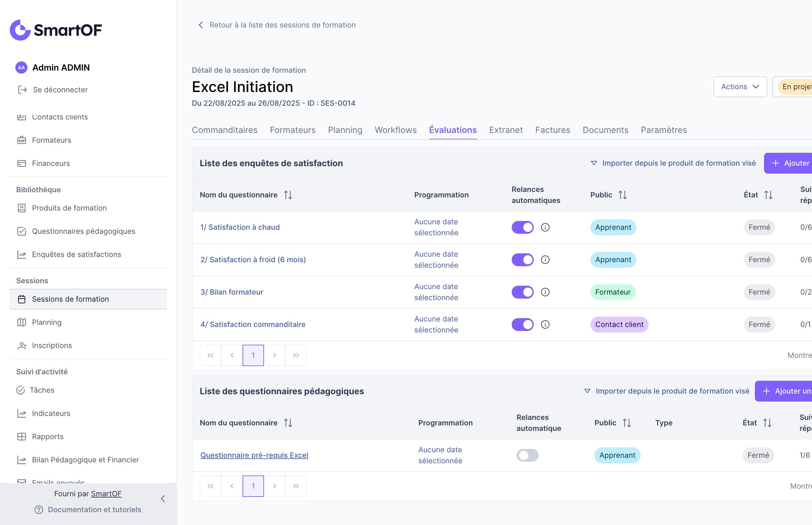The width and height of the screenshot is (812, 525).
Task: Open the Actions dropdown
Action: pos(740,86)
